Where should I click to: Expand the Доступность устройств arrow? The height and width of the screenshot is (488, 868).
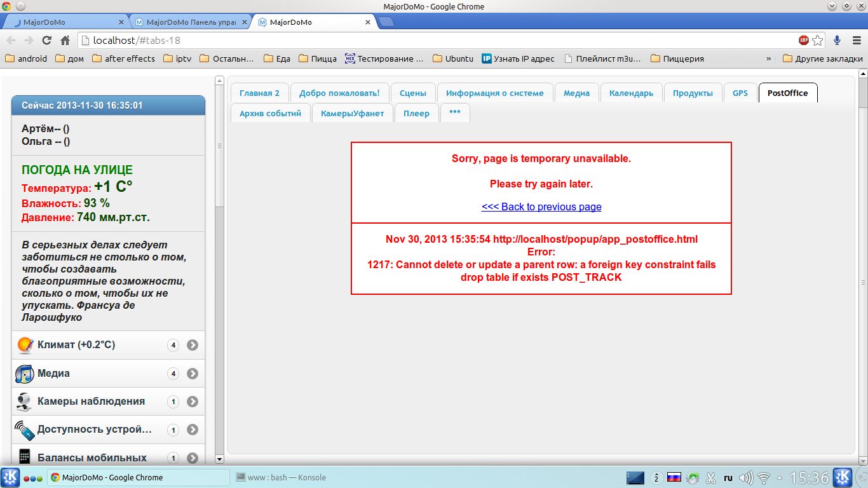[193, 430]
